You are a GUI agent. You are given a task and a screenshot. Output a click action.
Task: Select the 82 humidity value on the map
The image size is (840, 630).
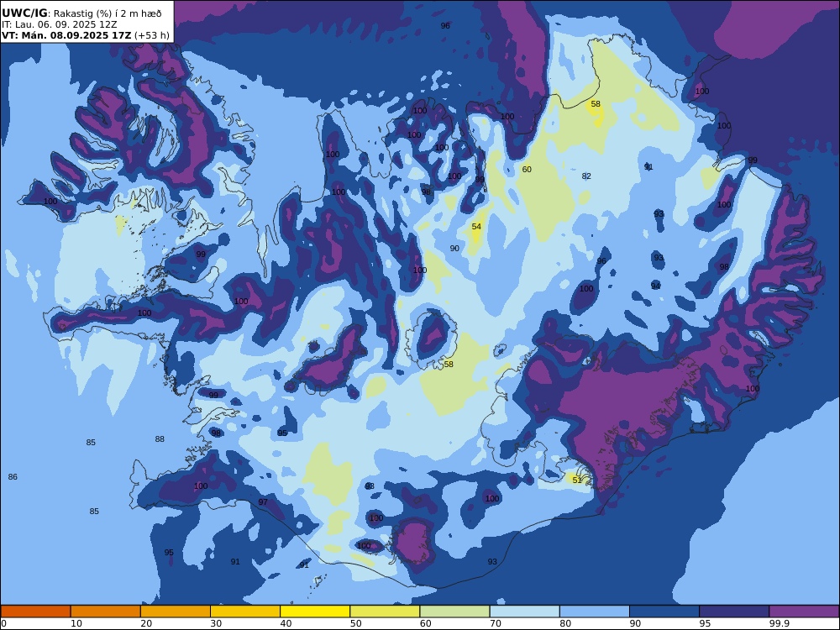[x=586, y=176]
